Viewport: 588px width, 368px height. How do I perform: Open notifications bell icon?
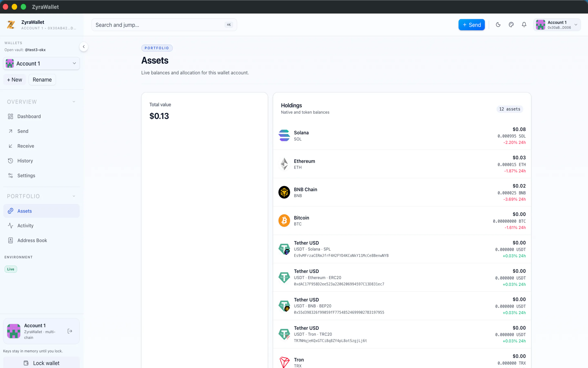pos(524,25)
